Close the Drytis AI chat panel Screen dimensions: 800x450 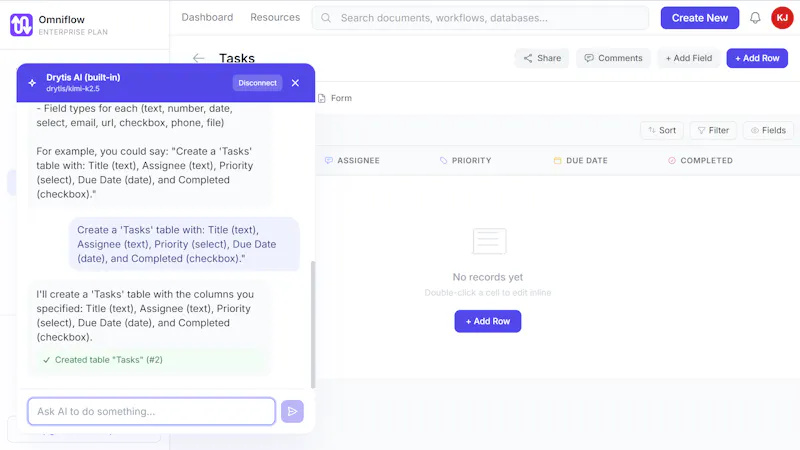295,83
